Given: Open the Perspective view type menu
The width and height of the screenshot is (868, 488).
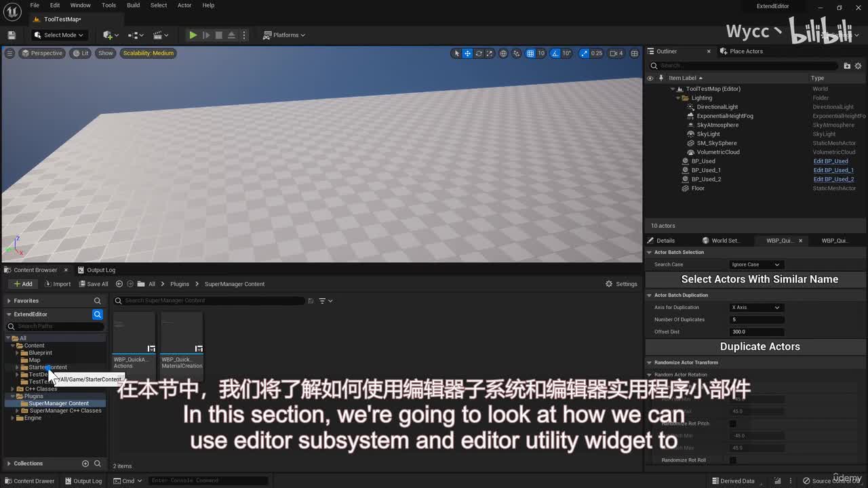Looking at the screenshot, I should point(42,53).
